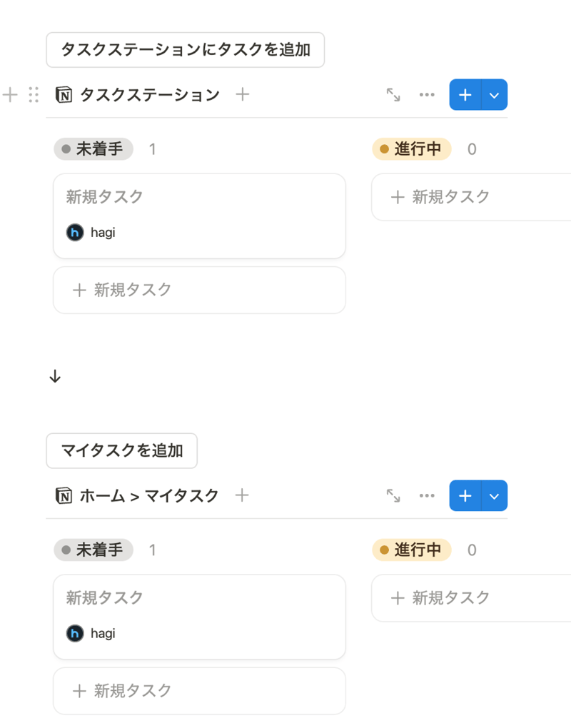
Task: Click the blue new-item plus for タスクステーション
Action: point(465,95)
